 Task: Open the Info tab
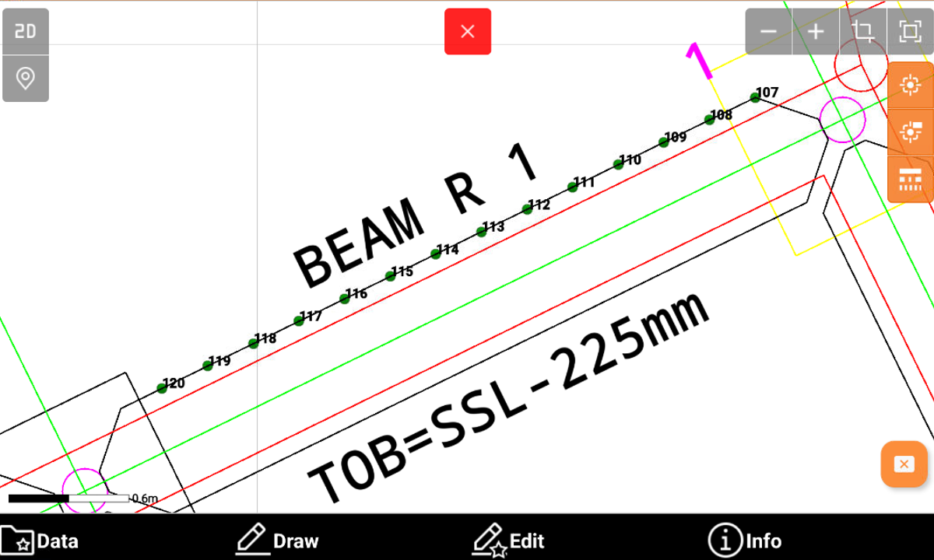[745, 541]
